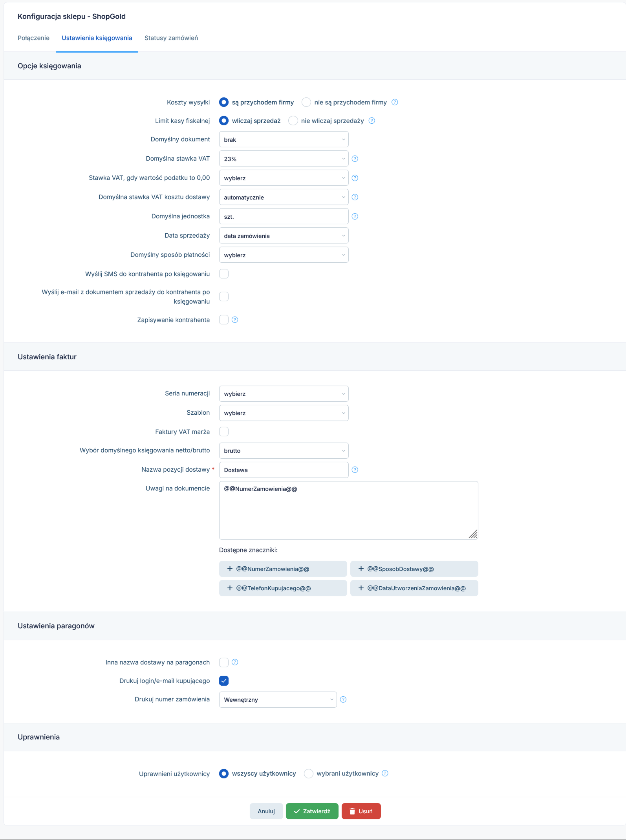The image size is (626, 840).
Task: Uncheck Drukuj login/e-mail kupującego
Action: tap(224, 681)
